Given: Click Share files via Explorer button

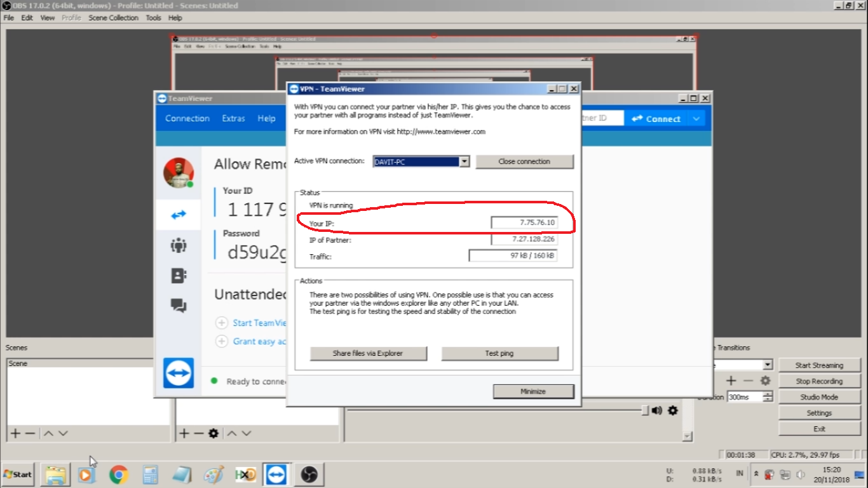Looking at the screenshot, I should pos(368,353).
